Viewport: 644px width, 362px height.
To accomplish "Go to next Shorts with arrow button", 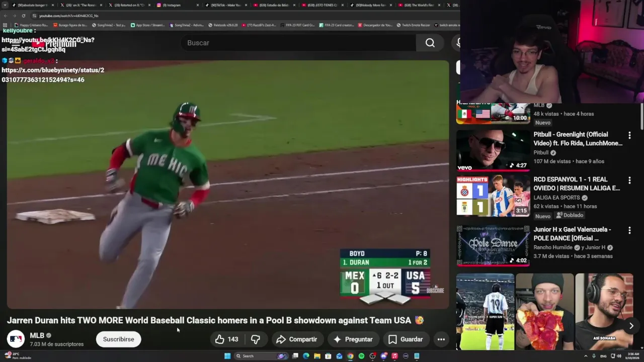I will click(631, 326).
